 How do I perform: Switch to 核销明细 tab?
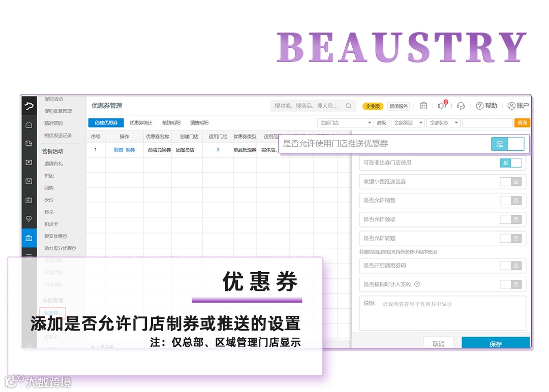171,123
